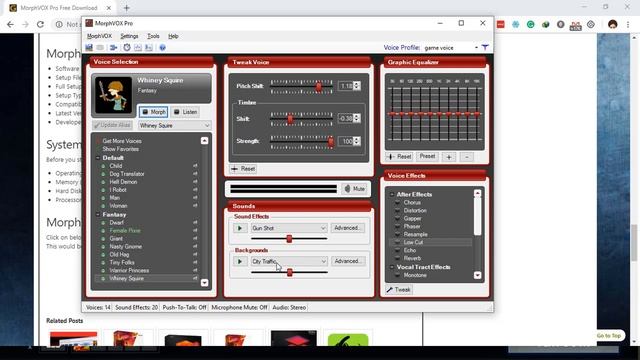Reload the browser page
Viewport: 640px width, 360px height.
(40, 24)
